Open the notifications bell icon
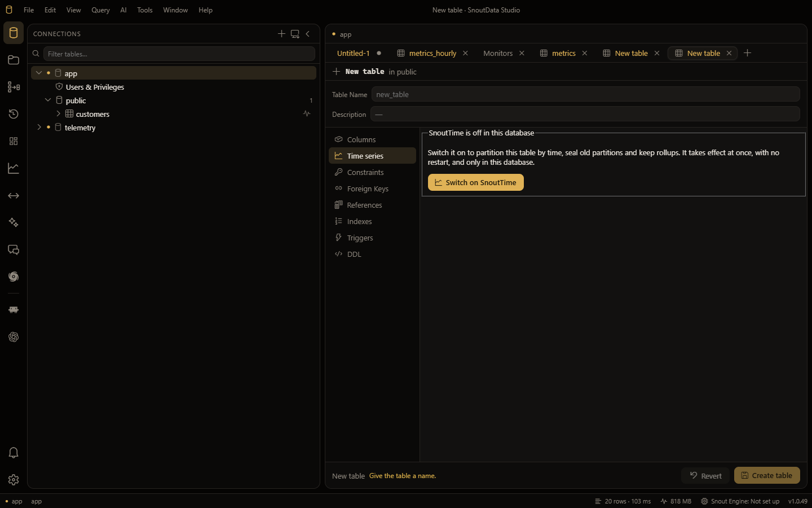 pos(14,453)
